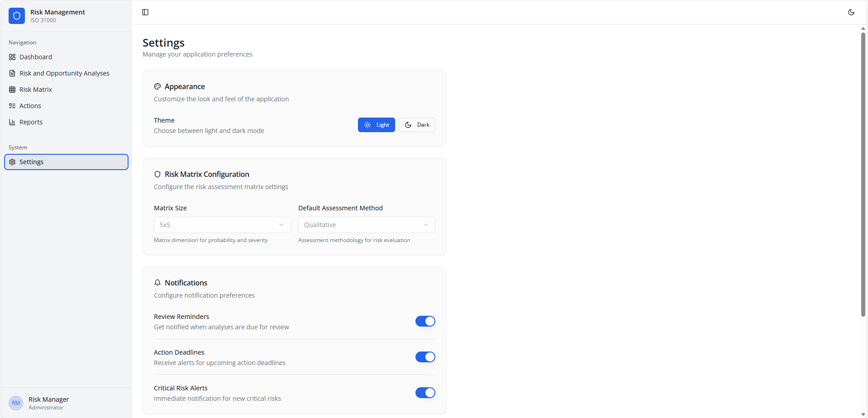Click the Risk Matrix grid icon in sidebar
Image resolution: width=868 pixels, height=418 pixels.
(12, 90)
